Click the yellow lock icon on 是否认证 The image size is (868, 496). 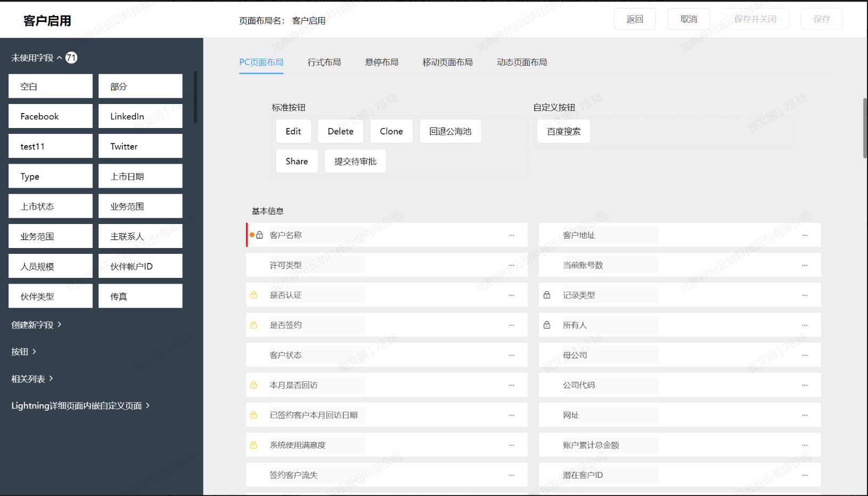(254, 295)
